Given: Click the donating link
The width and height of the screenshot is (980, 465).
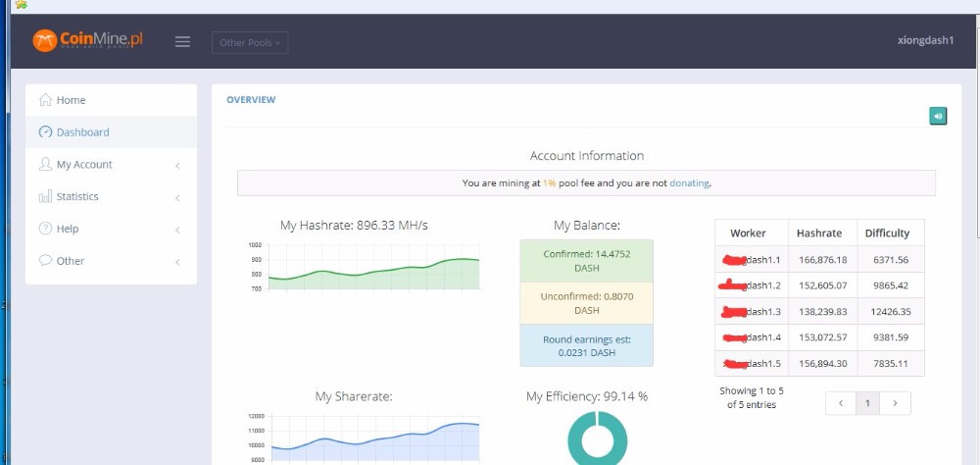Looking at the screenshot, I should pyautogui.click(x=689, y=182).
